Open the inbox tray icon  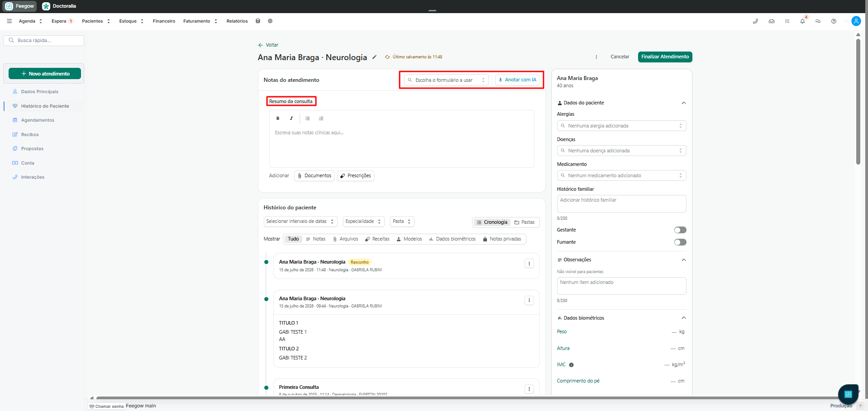(x=772, y=21)
